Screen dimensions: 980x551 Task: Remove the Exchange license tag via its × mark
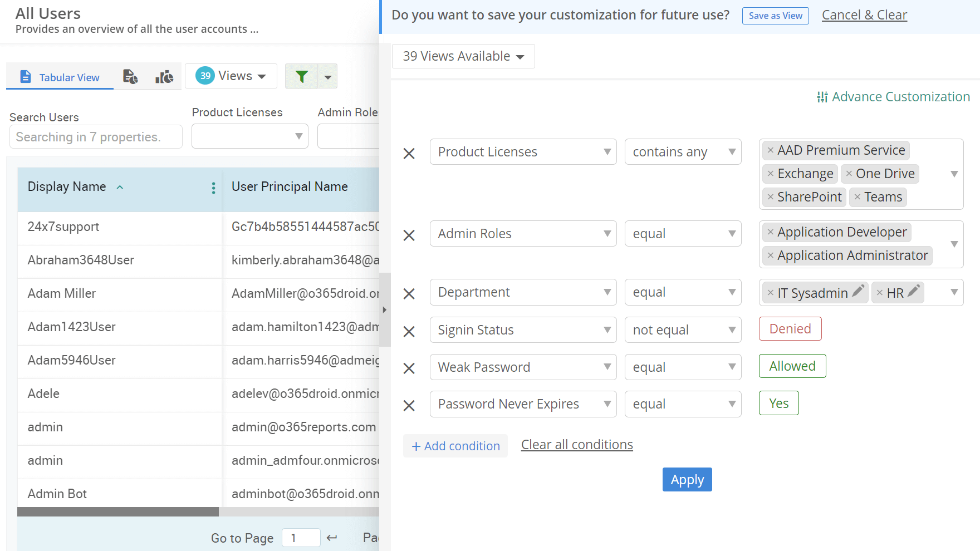[x=770, y=174]
